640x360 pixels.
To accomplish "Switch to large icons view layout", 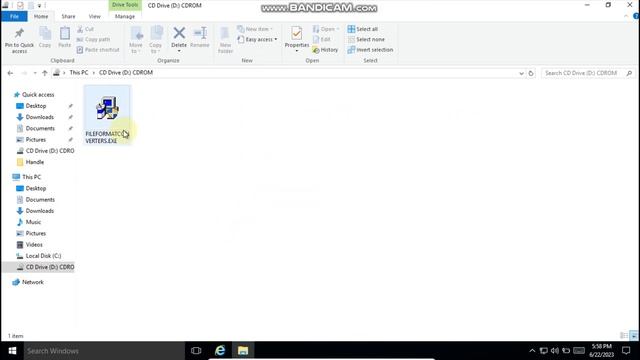I will [634, 336].
